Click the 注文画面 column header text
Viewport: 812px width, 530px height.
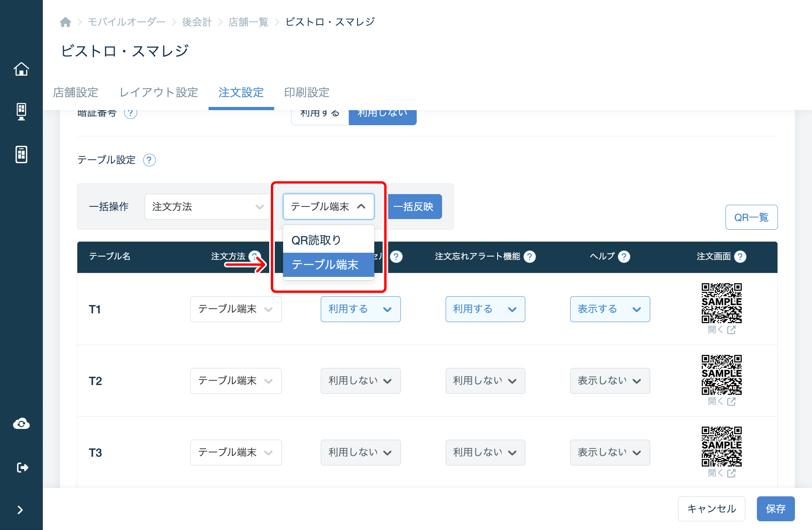coord(714,256)
